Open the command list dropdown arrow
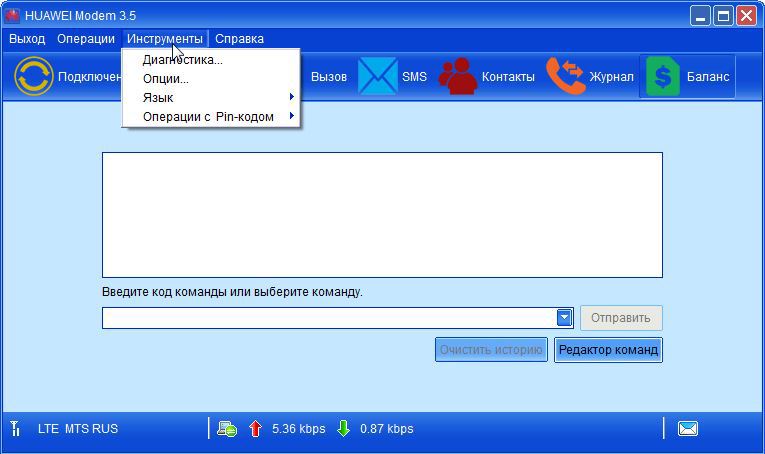Screen dimensions: 765x454 tap(564, 317)
